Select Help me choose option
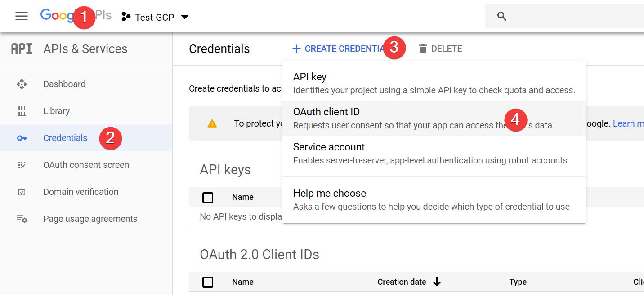 coord(434,199)
